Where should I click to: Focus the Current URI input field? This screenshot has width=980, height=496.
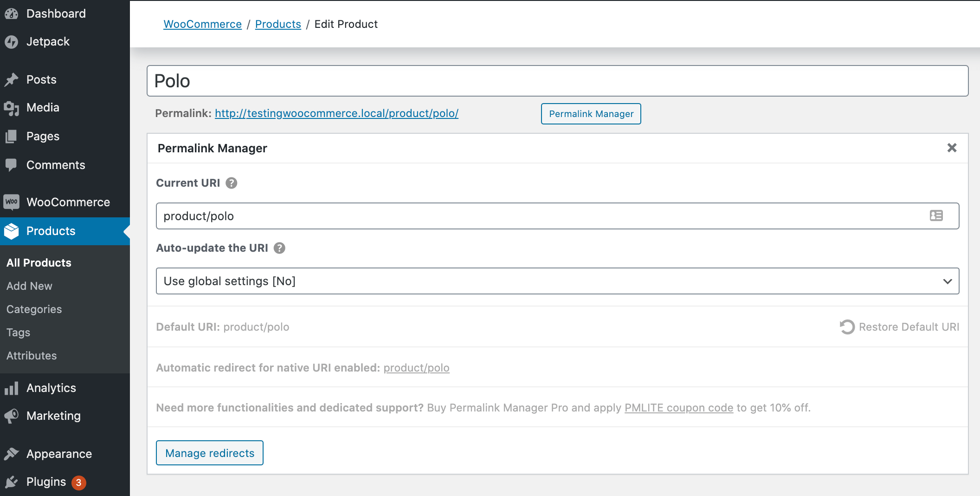point(557,216)
